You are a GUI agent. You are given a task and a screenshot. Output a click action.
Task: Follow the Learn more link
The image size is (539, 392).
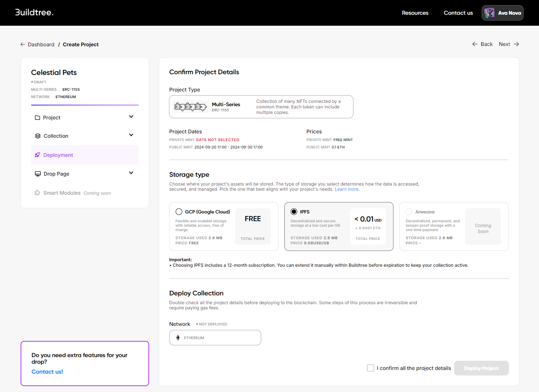347,189
